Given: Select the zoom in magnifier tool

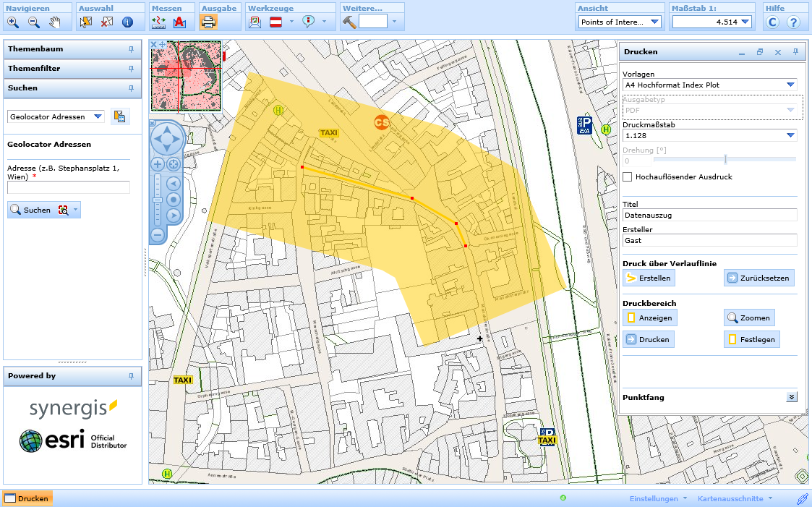Looking at the screenshot, I should click(13, 22).
